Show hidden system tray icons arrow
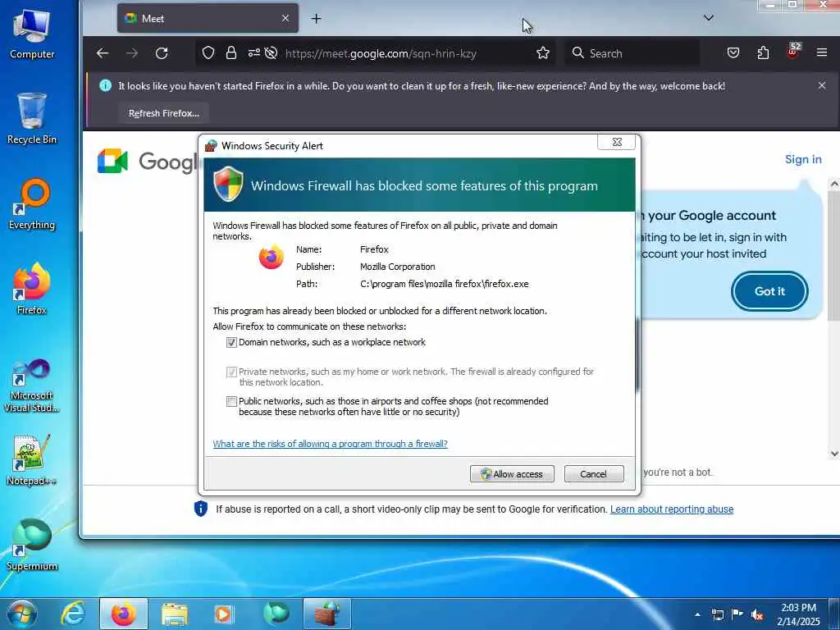Image resolution: width=840 pixels, height=630 pixels. click(697, 614)
